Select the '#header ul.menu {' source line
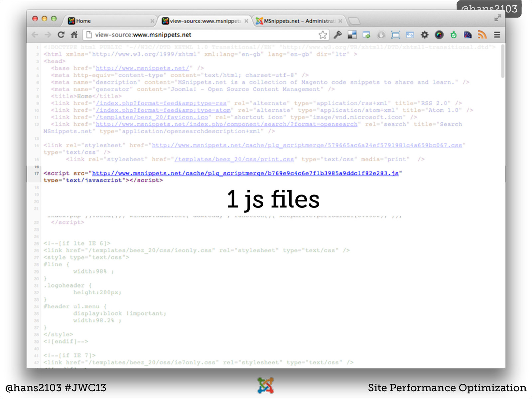This screenshot has height=399, width=532. pyautogui.click(x=75, y=307)
